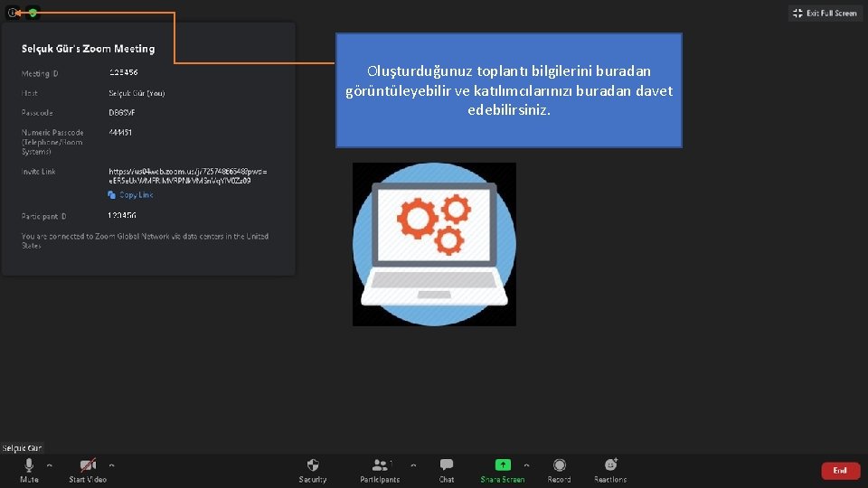Click the Meeting ID number

point(124,72)
